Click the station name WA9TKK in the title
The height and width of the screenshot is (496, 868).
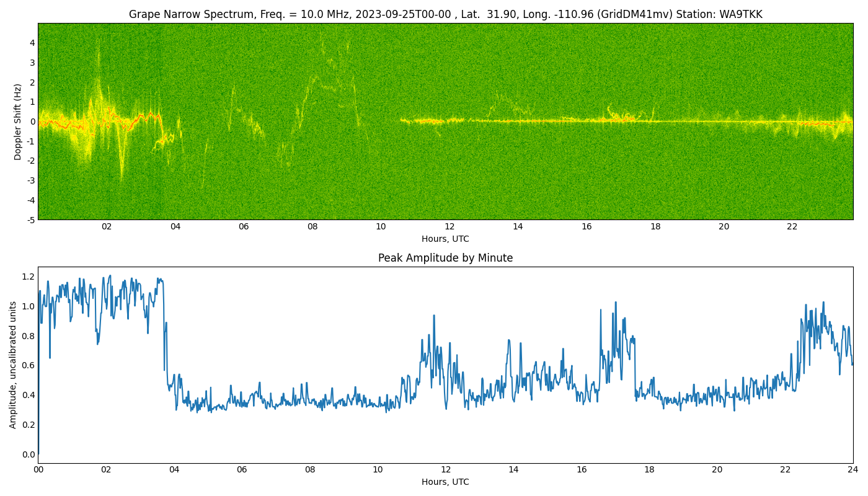[x=741, y=14]
